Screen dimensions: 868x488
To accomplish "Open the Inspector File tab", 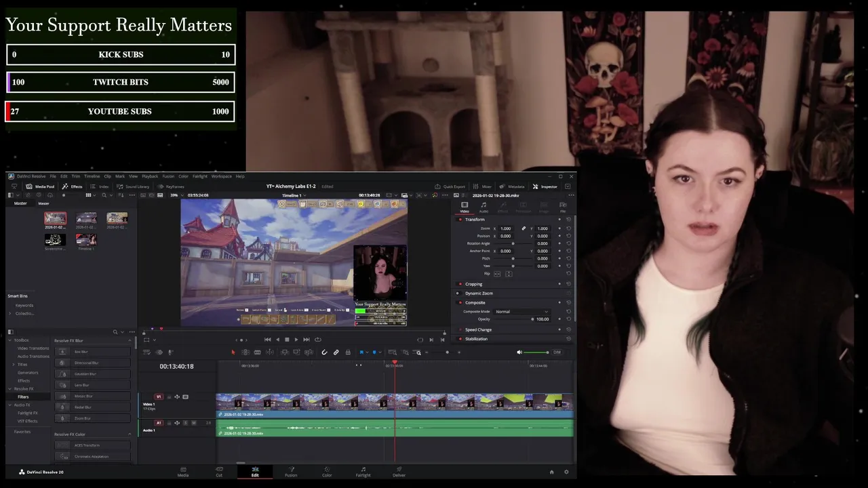I will (x=563, y=207).
